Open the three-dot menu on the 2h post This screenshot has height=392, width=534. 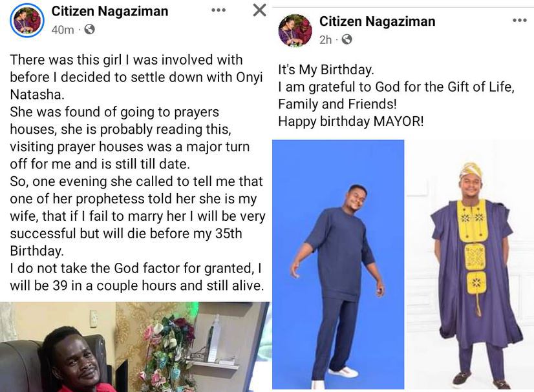519,21
